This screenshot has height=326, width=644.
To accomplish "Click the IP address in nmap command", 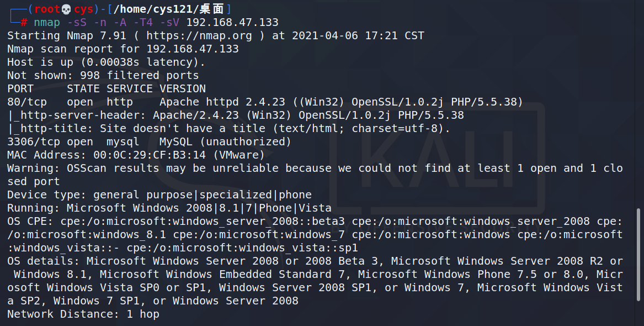I will tap(232, 22).
